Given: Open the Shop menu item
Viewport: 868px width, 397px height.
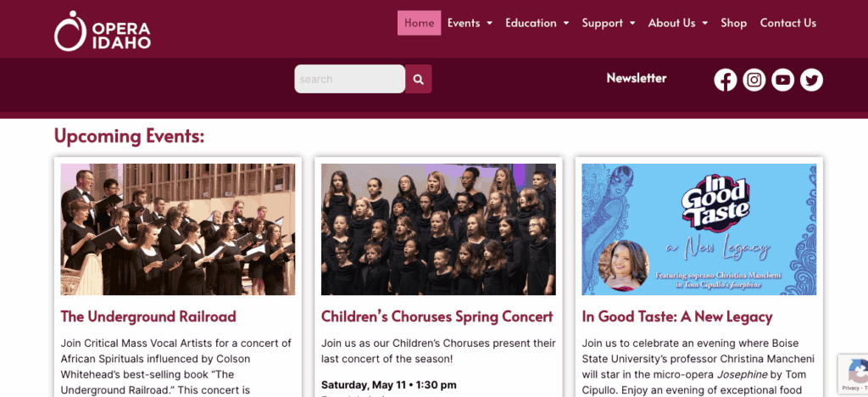Looking at the screenshot, I should pos(733,23).
